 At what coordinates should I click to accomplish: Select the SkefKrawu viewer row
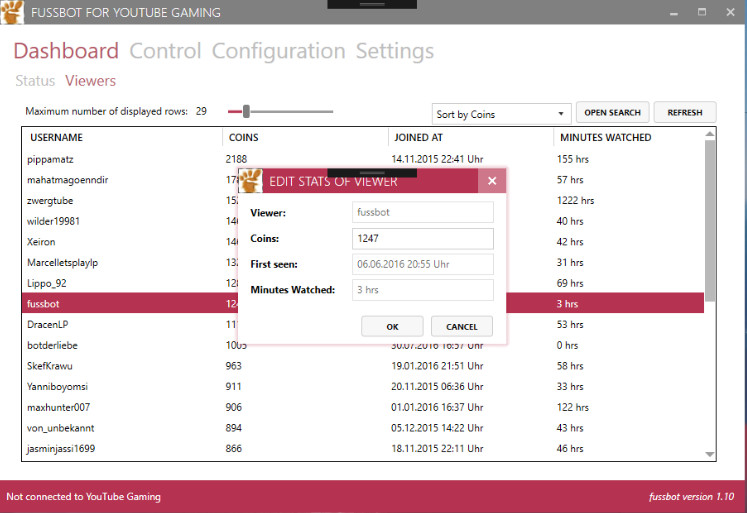coord(363,366)
